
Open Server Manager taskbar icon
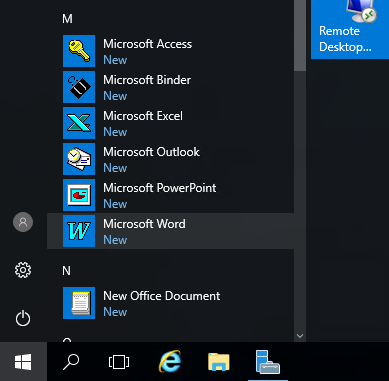[268, 362]
